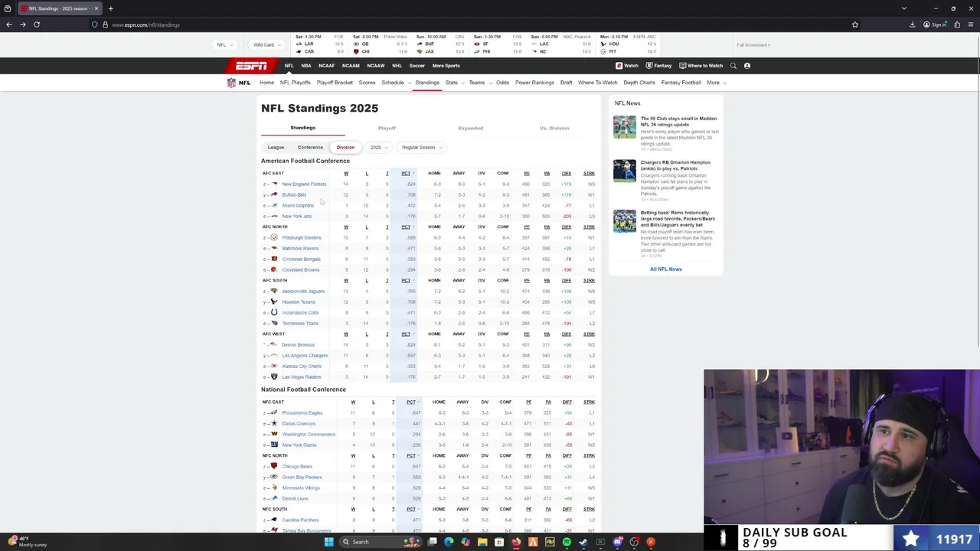Launch Microsoft Edge from the taskbar
The image size is (980, 551).
449,542
